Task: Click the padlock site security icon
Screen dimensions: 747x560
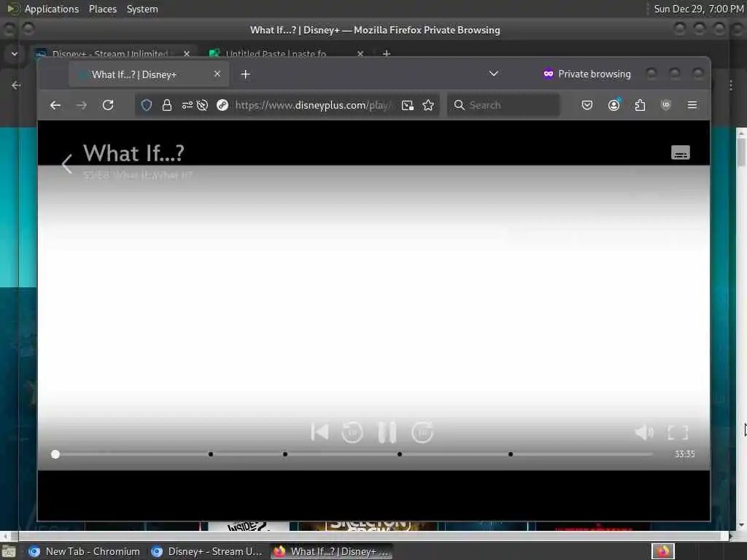Action: click(x=167, y=105)
